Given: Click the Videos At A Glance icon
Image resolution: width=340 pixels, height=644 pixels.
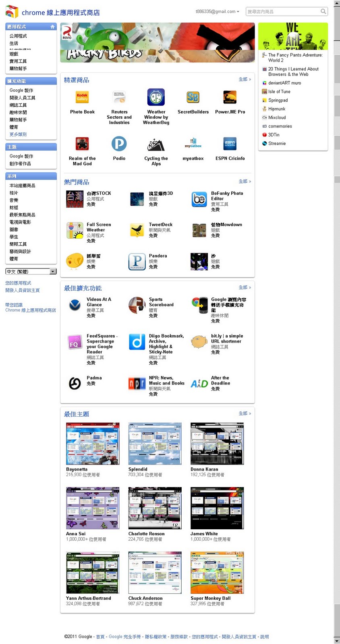Looking at the screenshot, I should (x=75, y=305).
